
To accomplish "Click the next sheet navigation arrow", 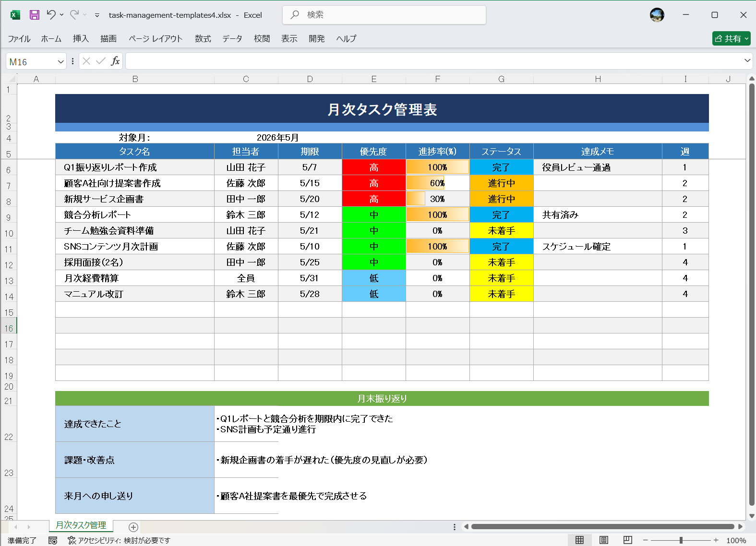I will pyautogui.click(x=29, y=527).
